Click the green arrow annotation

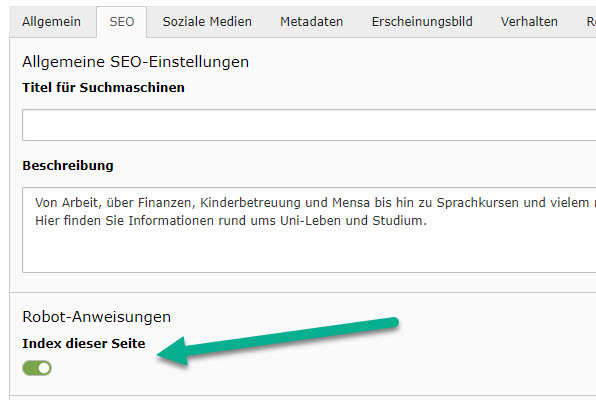point(277,341)
